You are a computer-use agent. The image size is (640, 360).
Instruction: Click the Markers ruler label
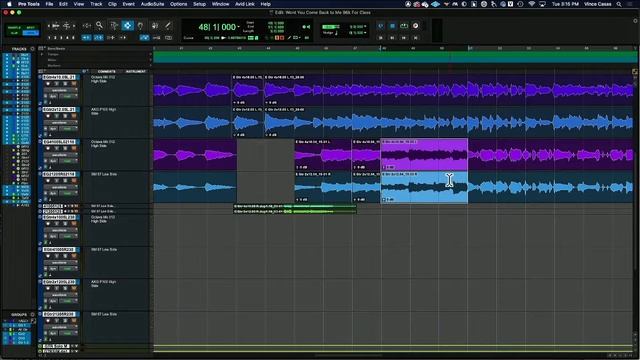(x=54, y=66)
